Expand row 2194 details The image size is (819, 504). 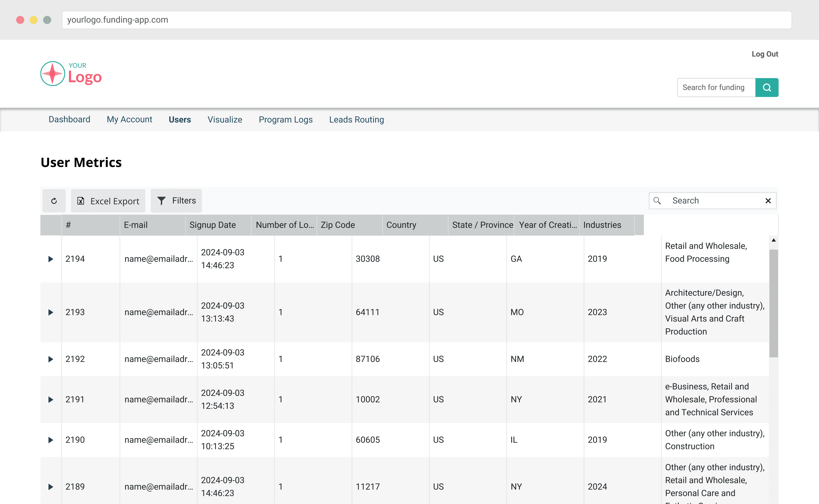click(x=51, y=259)
